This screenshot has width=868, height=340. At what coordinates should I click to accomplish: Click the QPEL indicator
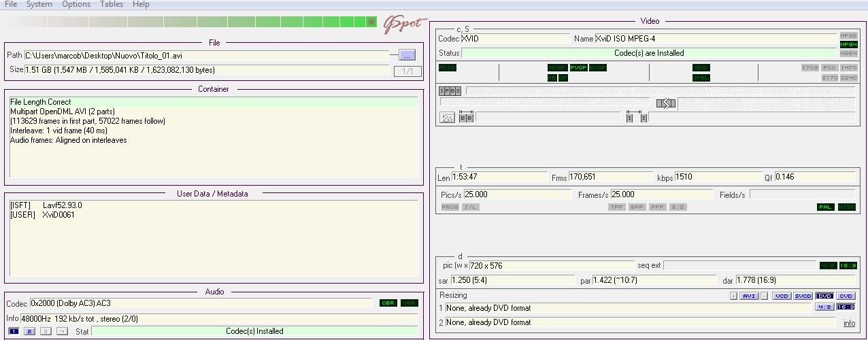[701, 78]
